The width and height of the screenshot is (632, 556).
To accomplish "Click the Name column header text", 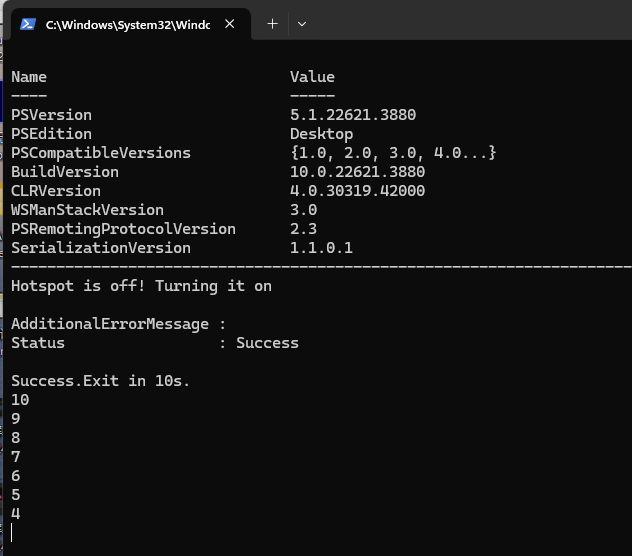I will pyautogui.click(x=29, y=77).
